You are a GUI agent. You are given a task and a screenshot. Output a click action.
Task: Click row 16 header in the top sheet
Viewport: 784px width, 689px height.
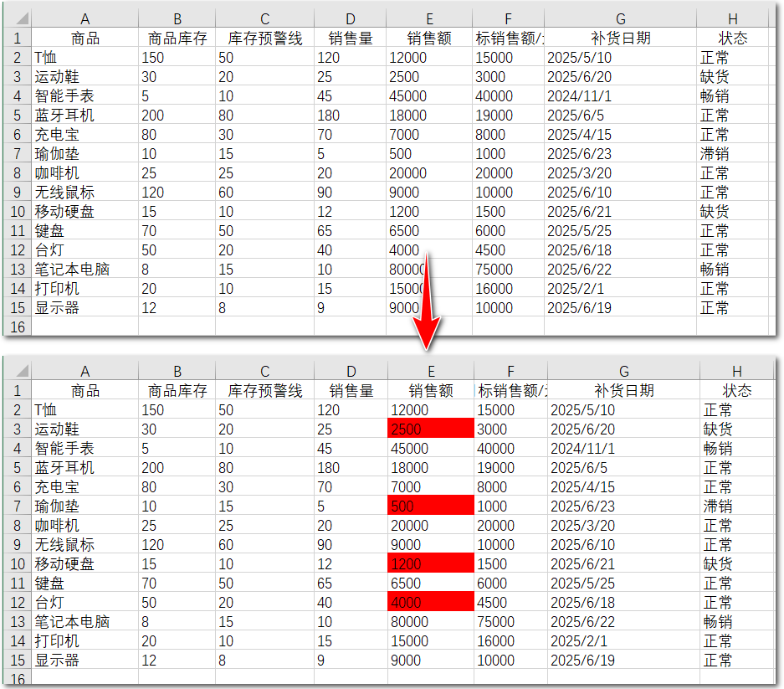(x=18, y=327)
